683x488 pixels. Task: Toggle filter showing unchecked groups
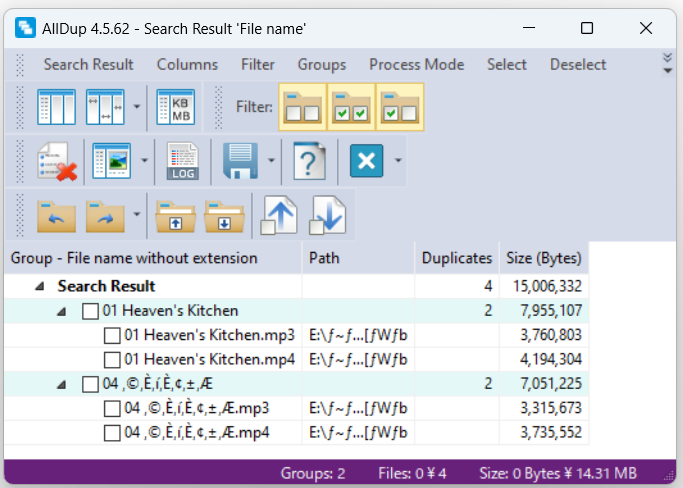(x=303, y=107)
